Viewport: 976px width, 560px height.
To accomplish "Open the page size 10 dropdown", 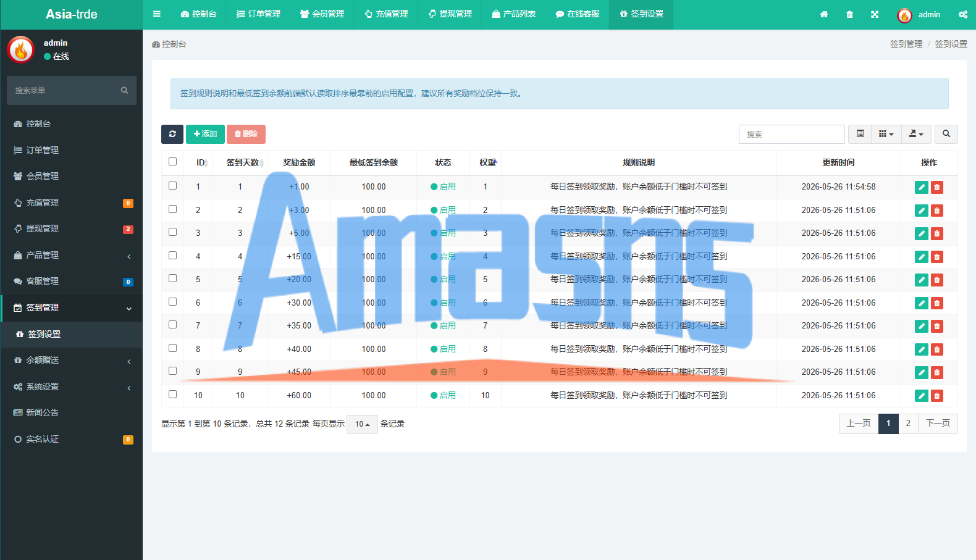I will [x=362, y=424].
